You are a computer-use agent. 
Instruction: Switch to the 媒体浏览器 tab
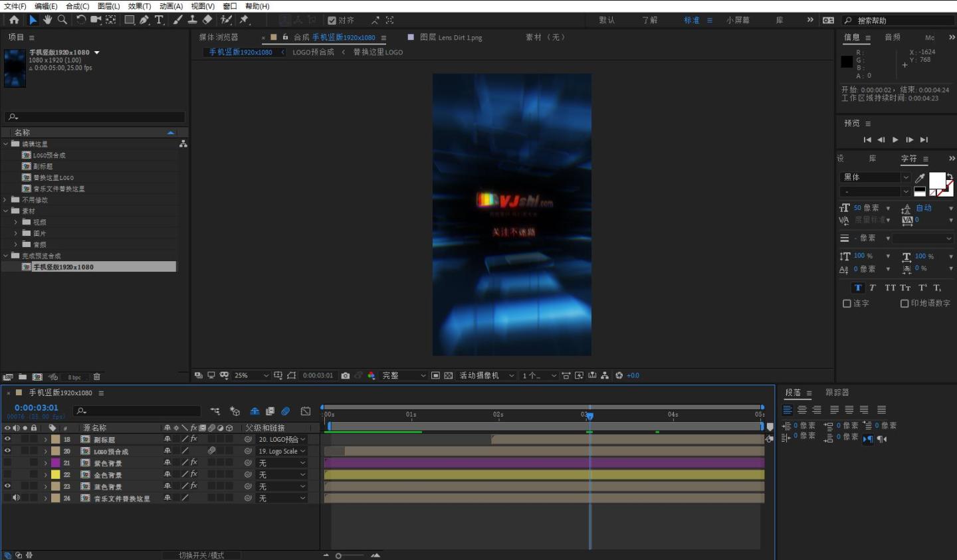pos(219,37)
